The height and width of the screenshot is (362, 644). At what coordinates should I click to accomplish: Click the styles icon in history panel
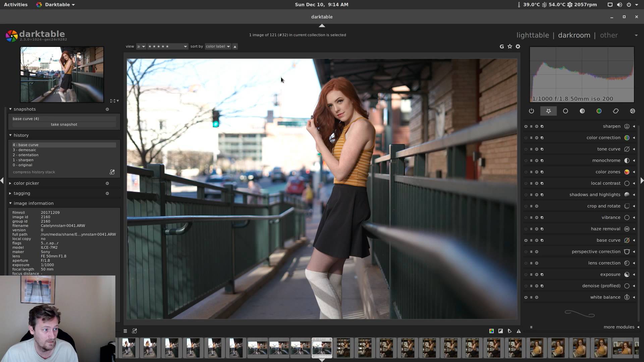click(x=112, y=172)
